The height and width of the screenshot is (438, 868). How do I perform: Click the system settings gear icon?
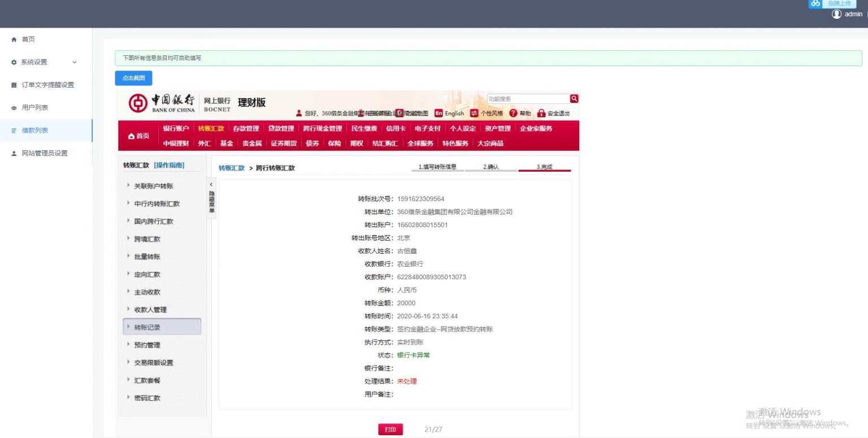click(x=14, y=62)
